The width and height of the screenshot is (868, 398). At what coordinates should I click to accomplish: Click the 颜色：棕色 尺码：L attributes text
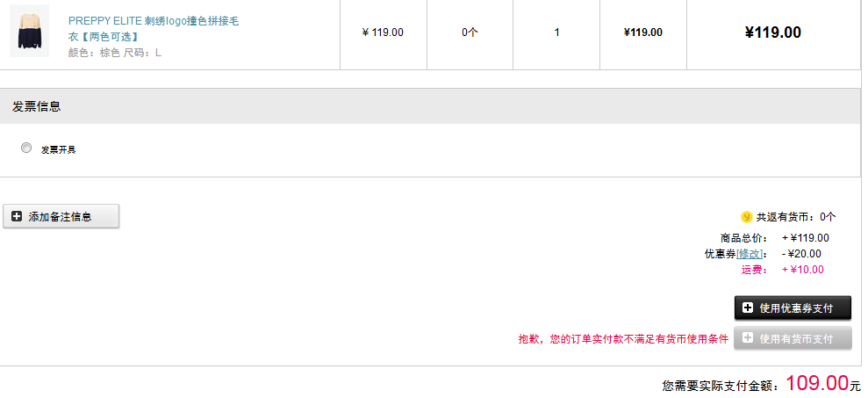tap(115, 54)
